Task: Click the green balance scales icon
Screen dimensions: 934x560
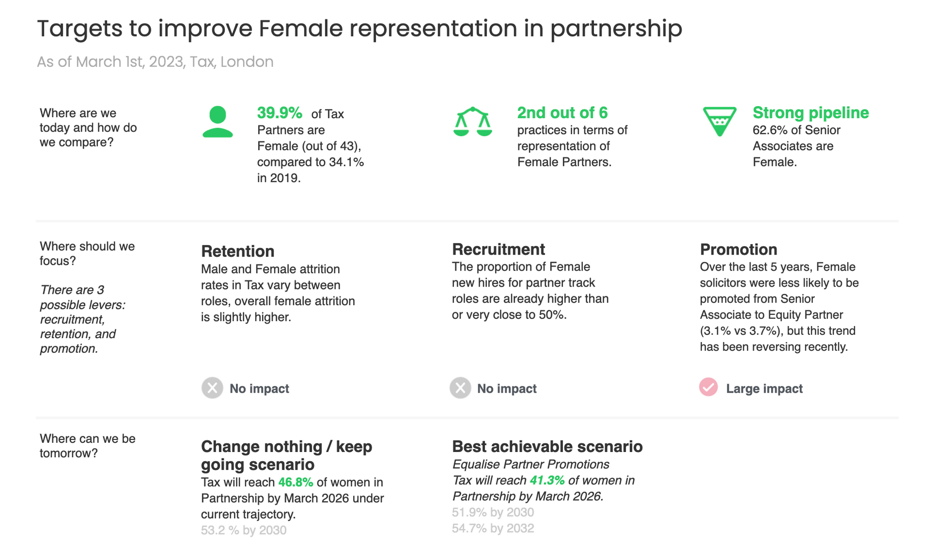Action: tap(472, 122)
